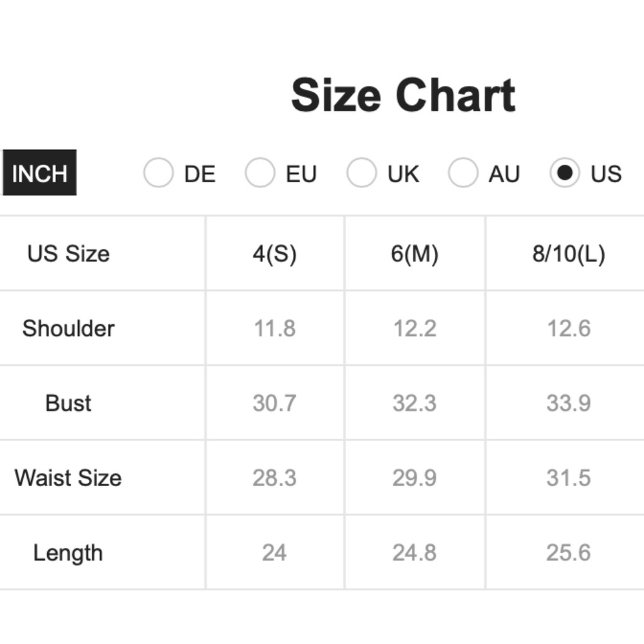Select the DE size radio button
Image resolution: width=644 pixels, height=644 pixels.
click(158, 173)
